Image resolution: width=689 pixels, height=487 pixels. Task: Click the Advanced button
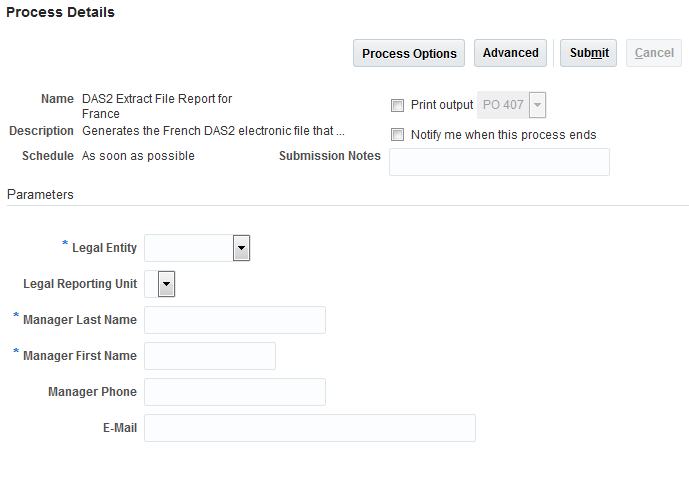point(510,53)
